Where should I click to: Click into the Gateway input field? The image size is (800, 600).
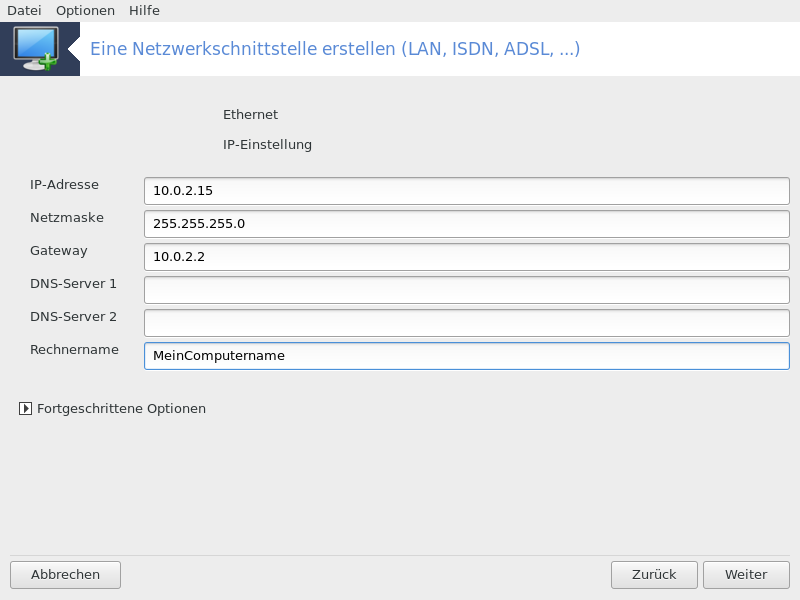467,257
